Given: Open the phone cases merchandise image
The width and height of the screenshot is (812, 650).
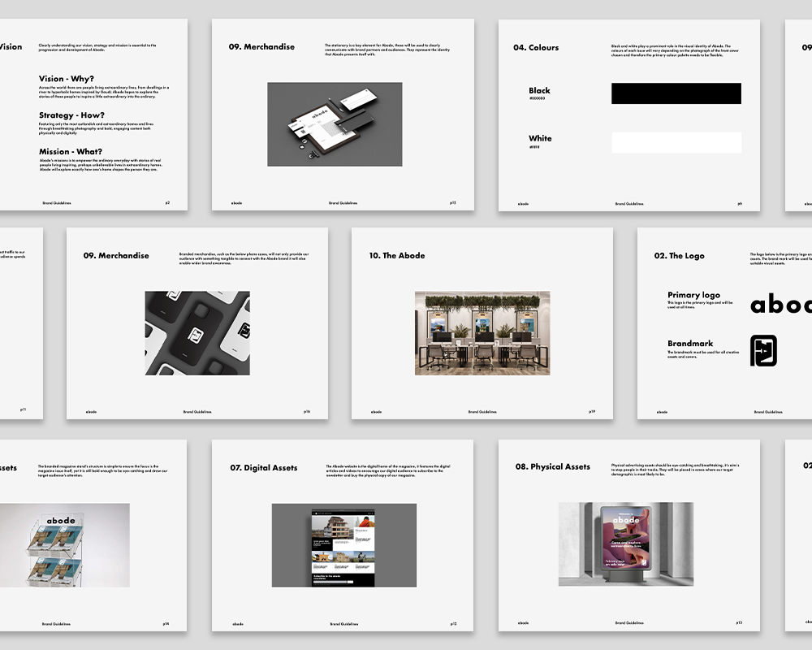Looking at the screenshot, I should point(197,333).
